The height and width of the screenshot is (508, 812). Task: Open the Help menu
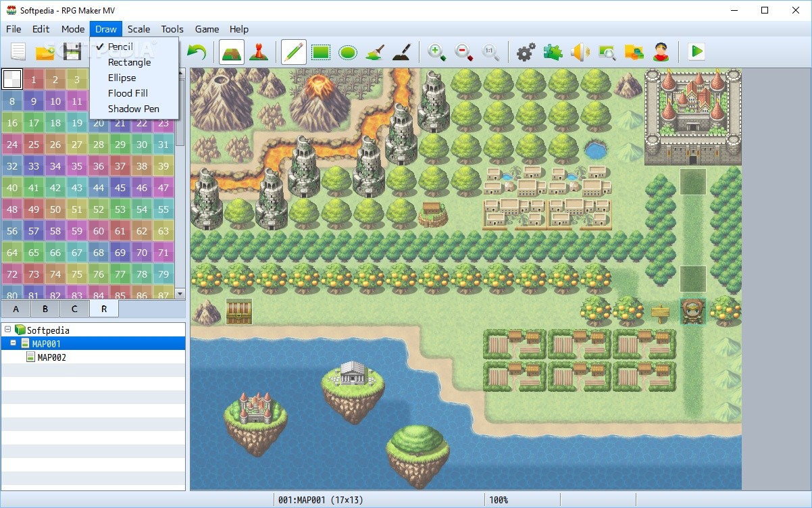click(239, 29)
